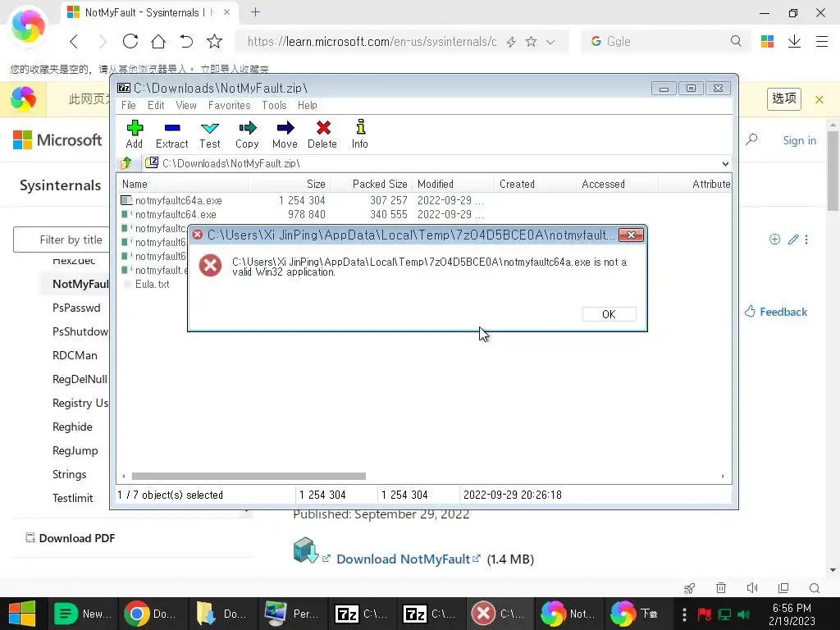This screenshot has width=840, height=630.
Task: Click the Delete toolbar button in 7-Zip
Action: pos(322,135)
